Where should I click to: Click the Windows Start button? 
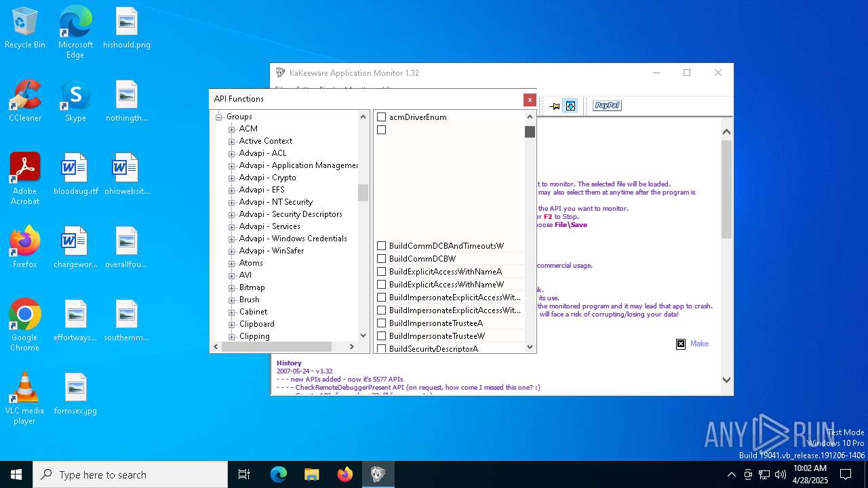point(16,474)
